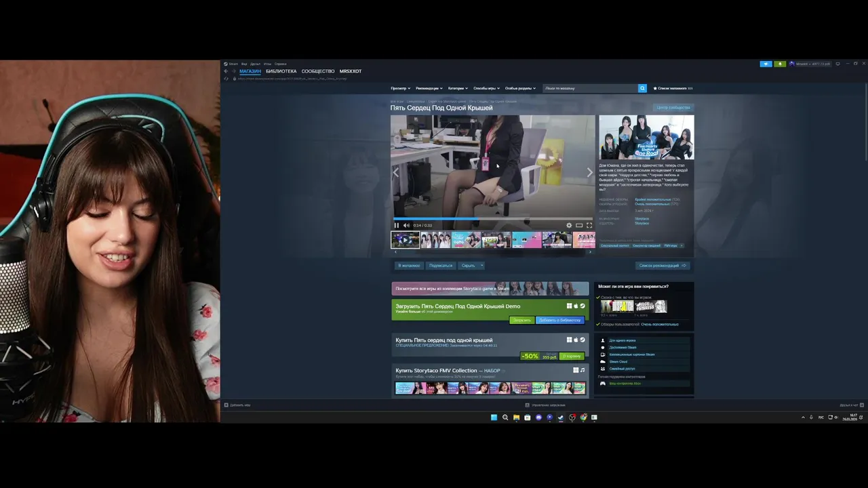Click the game capsule header image
868x488 pixels.
pyautogui.click(x=646, y=138)
